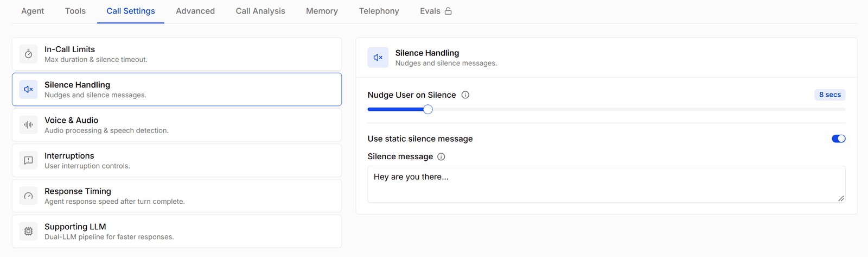Turn off the Use static silence message toggle
This screenshot has width=868, height=257.
tap(839, 139)
